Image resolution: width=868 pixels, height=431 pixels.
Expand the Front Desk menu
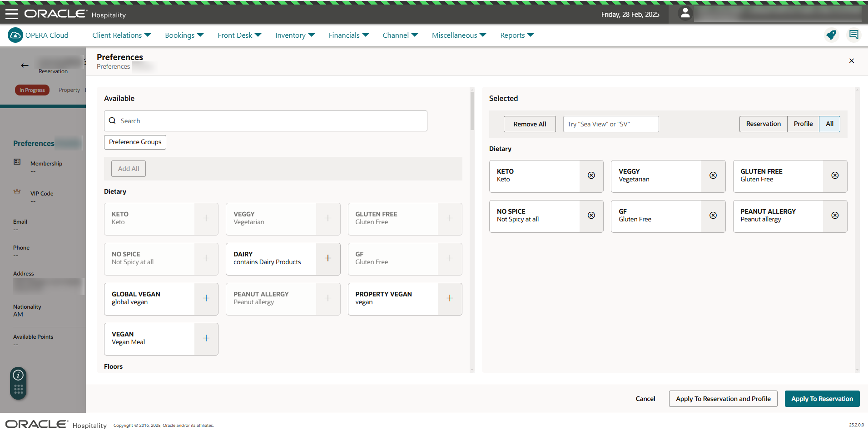(239, 35)
